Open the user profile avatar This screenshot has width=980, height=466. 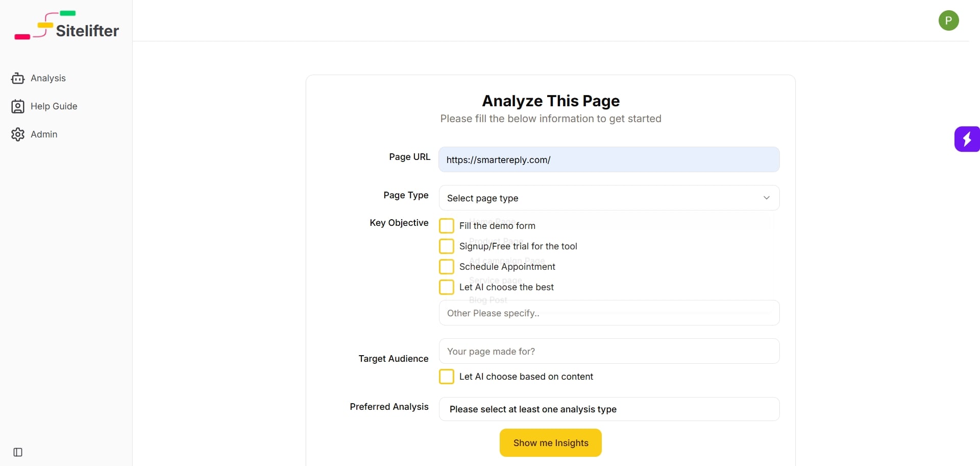pos(948,20)
